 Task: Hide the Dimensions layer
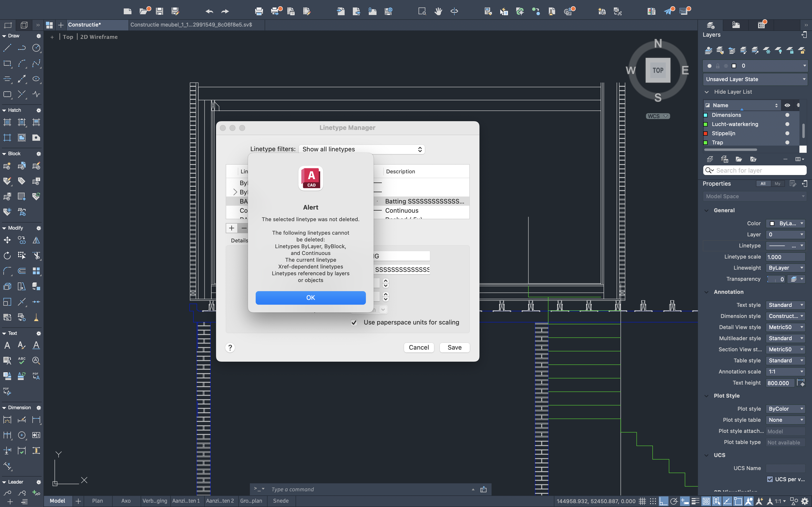787,115
